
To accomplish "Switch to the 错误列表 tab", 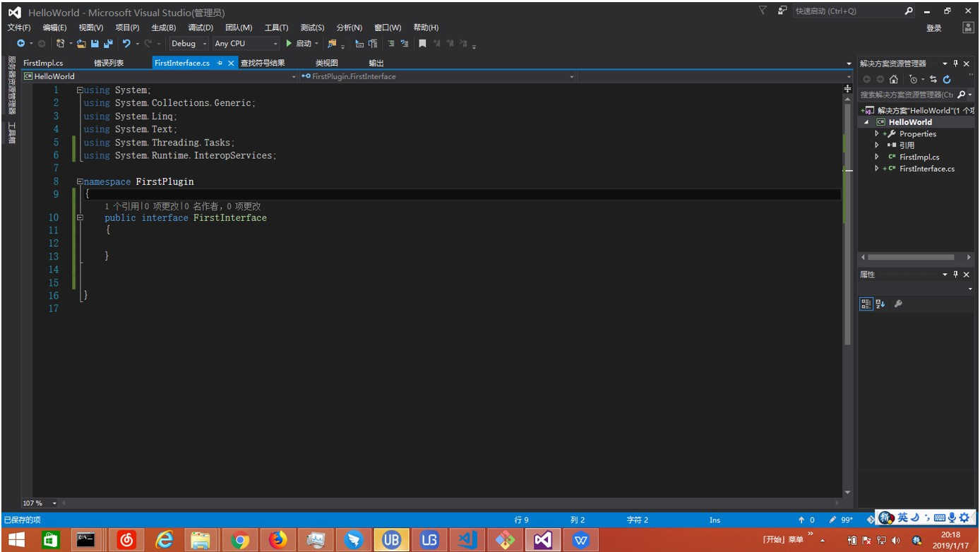I will pyautogui.click(x=109, y=63).
